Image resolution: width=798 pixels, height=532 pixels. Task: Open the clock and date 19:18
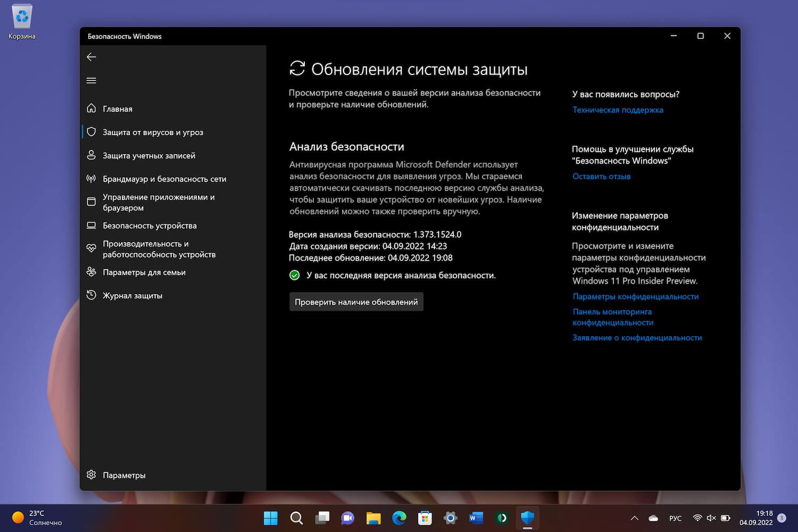tap(756, 518)
